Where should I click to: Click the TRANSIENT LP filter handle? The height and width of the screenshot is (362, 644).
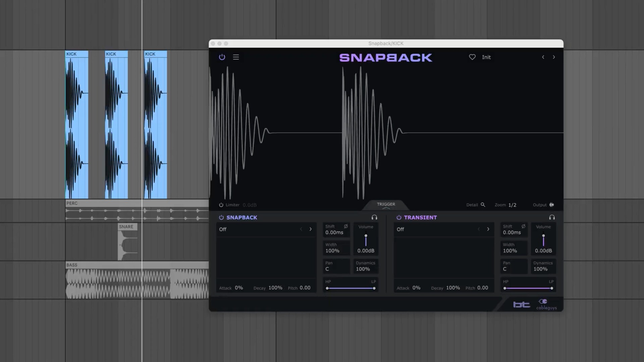(552, 288)
